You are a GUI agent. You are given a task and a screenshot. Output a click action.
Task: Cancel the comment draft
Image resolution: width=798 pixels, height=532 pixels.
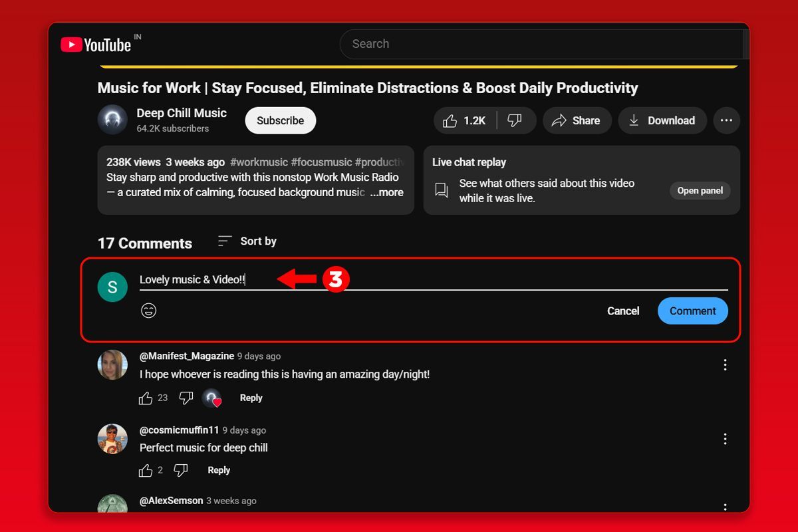pyautogui.click(x=623, y=311)
